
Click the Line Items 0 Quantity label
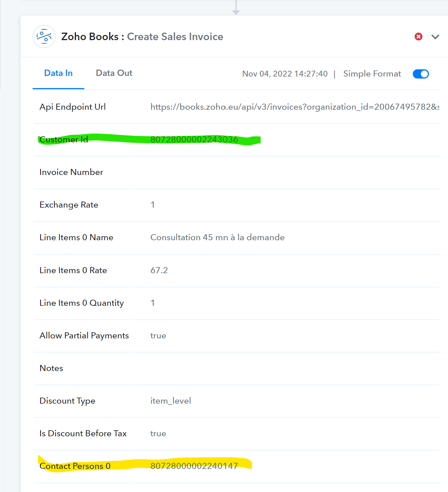click(x=82, y=303)
